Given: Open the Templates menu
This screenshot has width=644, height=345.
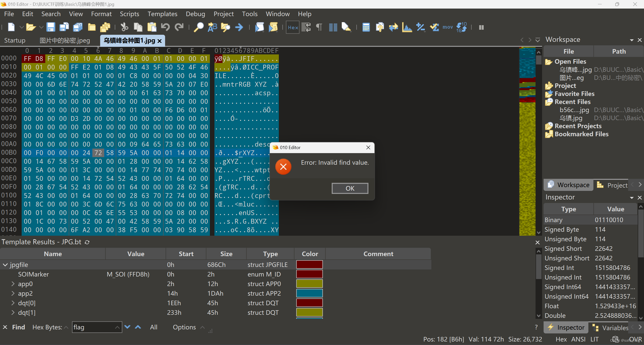Looking at the screenshot, I should click(x=162, y=14).
